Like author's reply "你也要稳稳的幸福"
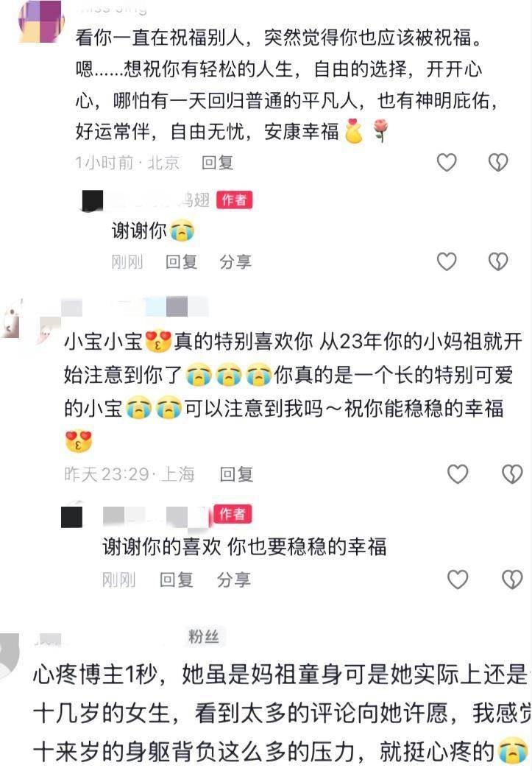This screenshot has width=532, height=771. (x=458, y=580)
